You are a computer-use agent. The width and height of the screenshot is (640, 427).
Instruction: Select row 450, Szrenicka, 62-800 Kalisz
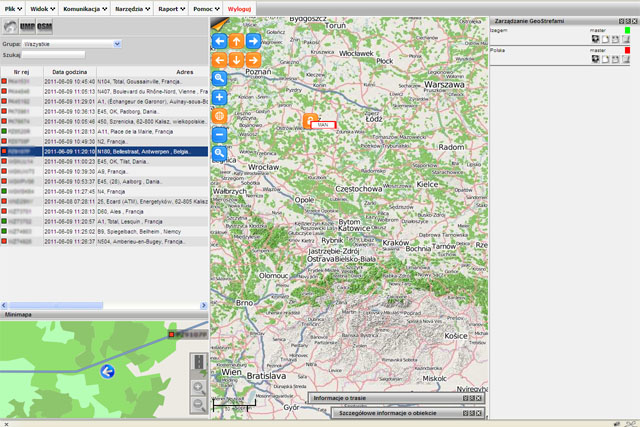pyautogui.click(x=104, y=122)
